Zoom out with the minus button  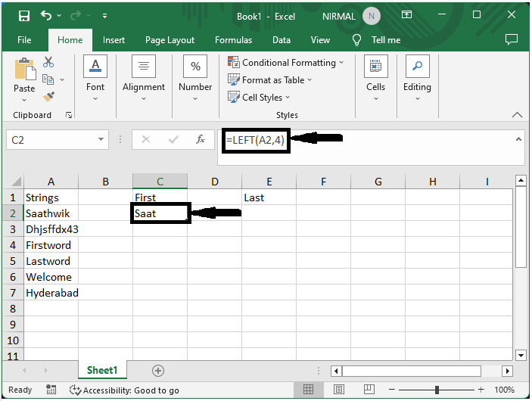[x=391, y=390]
